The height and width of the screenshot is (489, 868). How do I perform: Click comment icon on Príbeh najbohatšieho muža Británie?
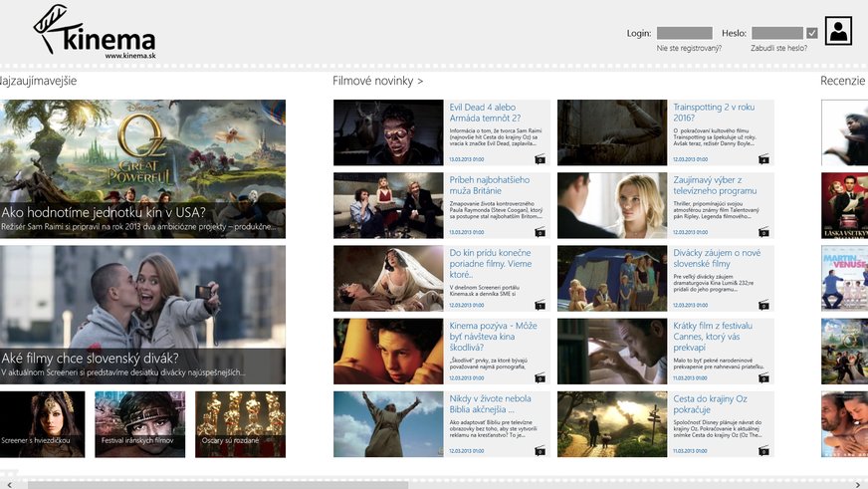pos(541,232)
